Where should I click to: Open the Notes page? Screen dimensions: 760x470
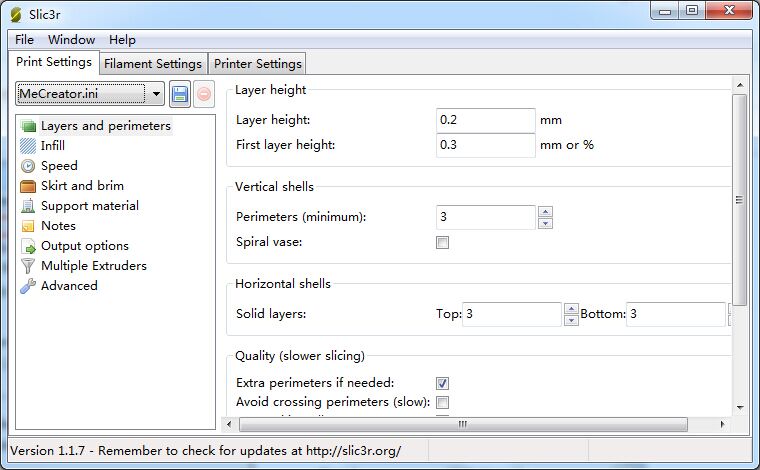coord(58,226)
